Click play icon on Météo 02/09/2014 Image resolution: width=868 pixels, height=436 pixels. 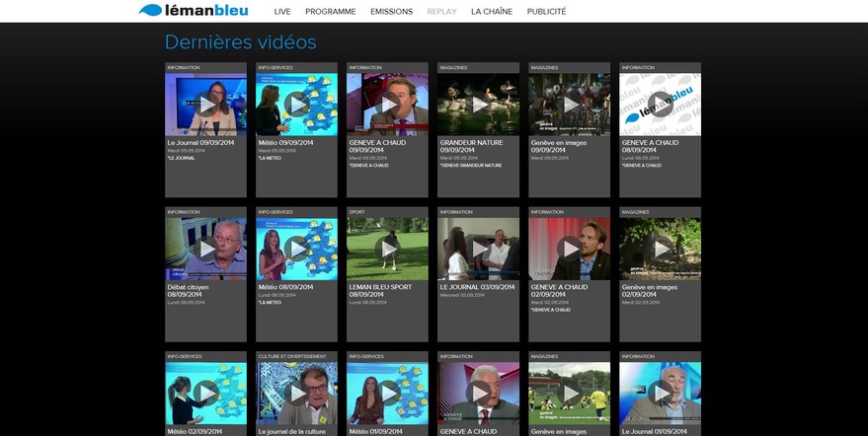coord(206,394)
